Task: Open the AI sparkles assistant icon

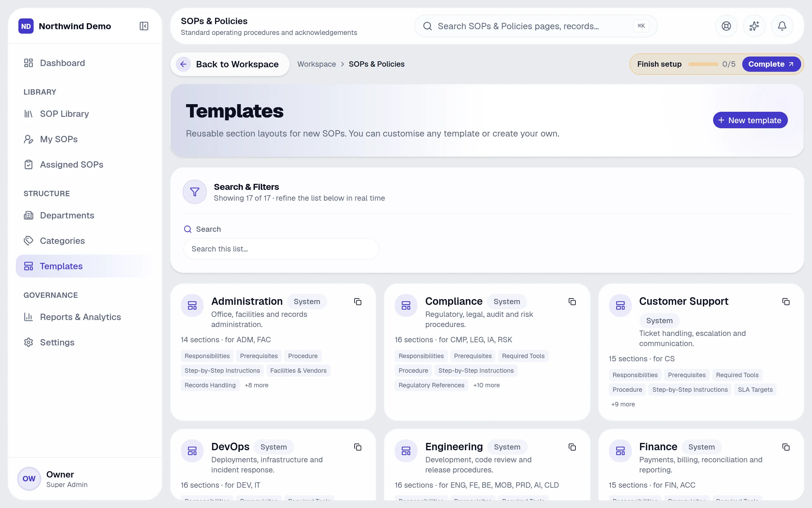Action: pyautogui.click(x=754, y=26)
